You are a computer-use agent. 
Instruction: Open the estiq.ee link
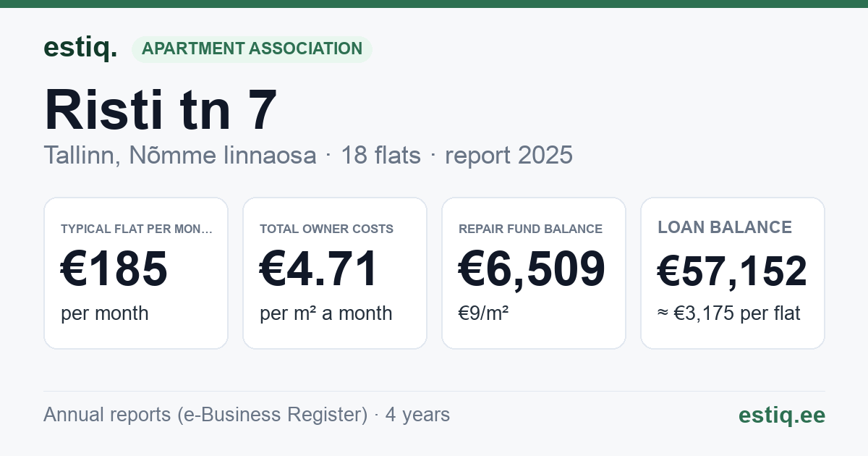point(782,415)
